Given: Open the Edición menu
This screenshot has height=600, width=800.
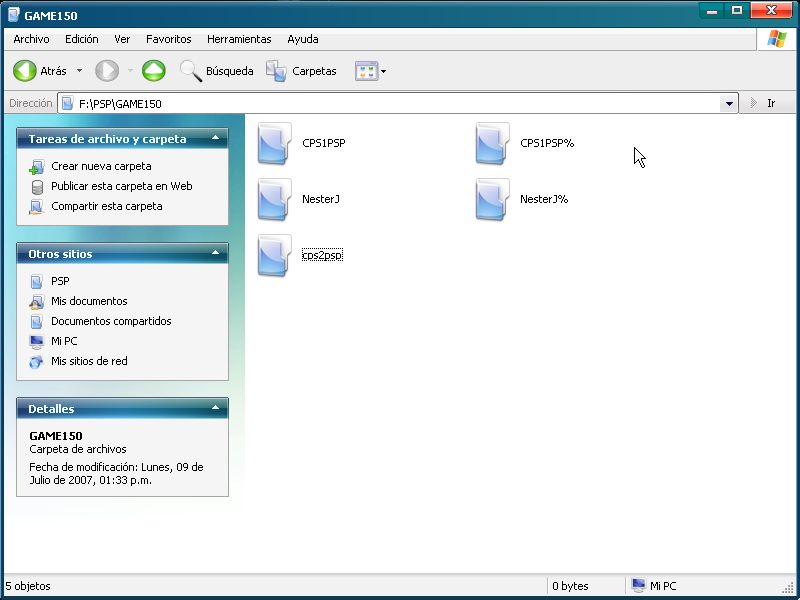Looking at the screenshot, I should [82, 39].
